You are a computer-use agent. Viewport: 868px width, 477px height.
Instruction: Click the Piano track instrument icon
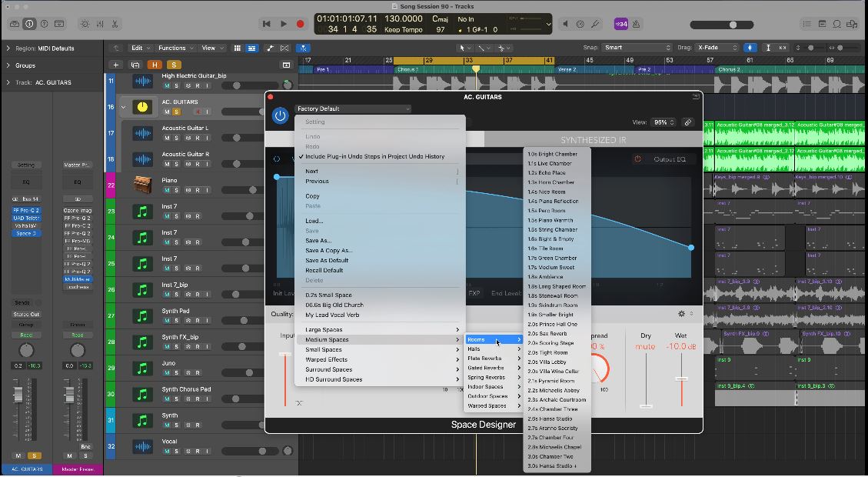(142, 185)
